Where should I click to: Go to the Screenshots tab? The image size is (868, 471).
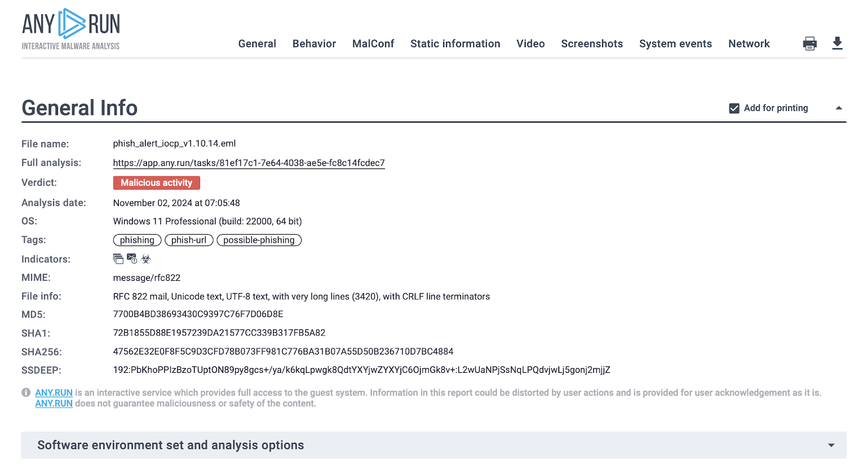tap(592, 44)
